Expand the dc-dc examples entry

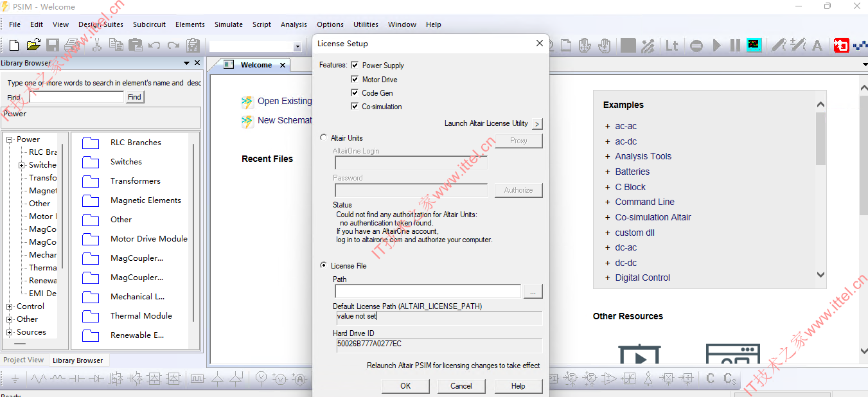coord(608,263)
